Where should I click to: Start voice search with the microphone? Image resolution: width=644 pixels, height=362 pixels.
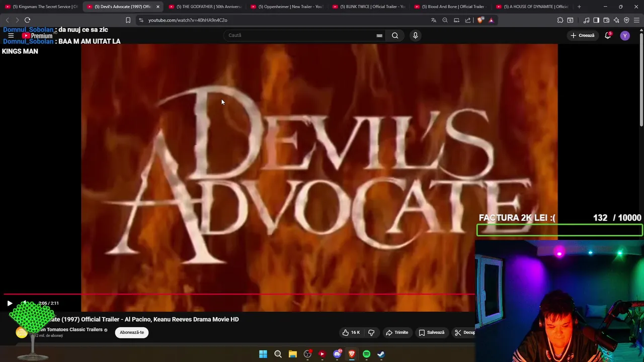coord(415,35)
